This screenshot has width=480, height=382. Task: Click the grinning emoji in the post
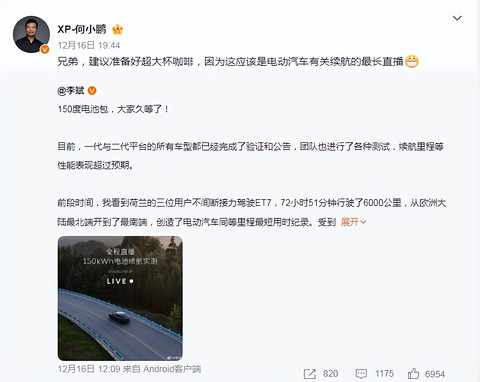click(412, 62)
